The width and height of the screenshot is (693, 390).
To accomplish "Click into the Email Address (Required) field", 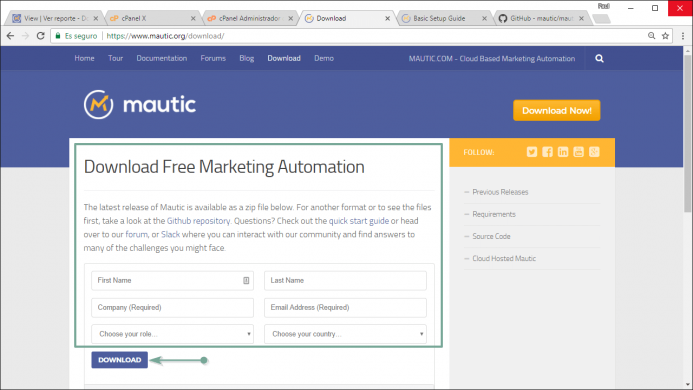I will [x=345, y=307].
